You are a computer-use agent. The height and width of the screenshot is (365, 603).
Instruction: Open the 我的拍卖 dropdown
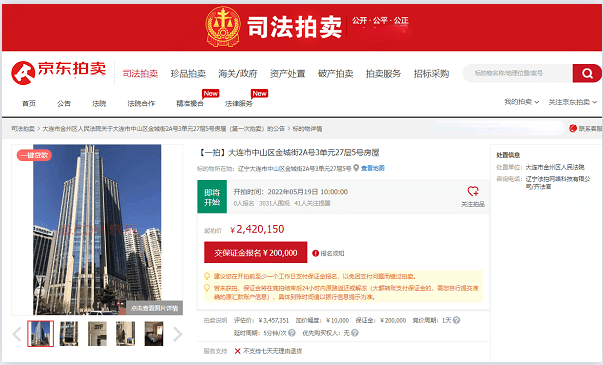pos(521,102)
